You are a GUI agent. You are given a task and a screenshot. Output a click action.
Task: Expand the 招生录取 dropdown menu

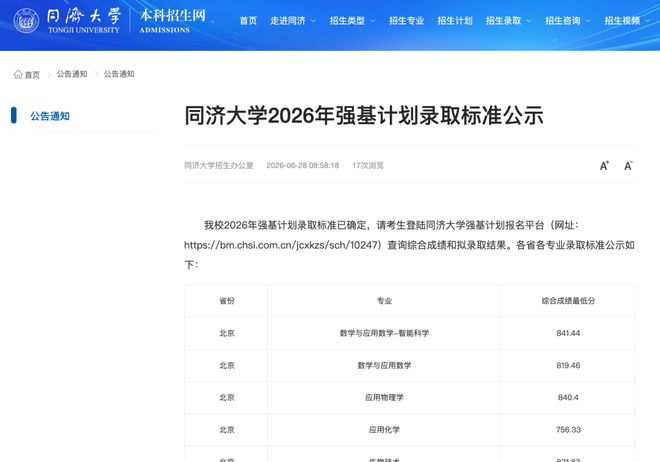pos(508,21)
